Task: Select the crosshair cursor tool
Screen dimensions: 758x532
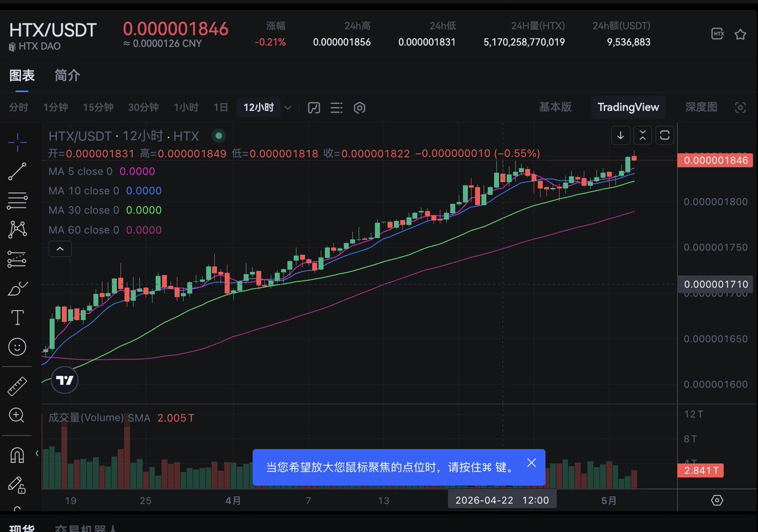Action: (x=17, y=143)
